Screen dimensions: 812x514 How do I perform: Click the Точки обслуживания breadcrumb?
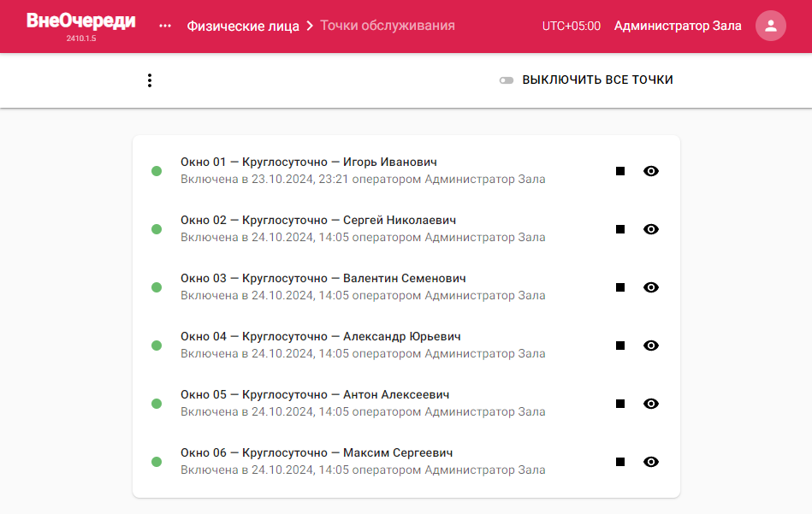[x=388, y=26]
